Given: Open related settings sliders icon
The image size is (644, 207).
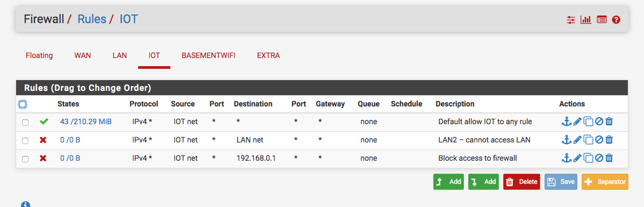Looking at the screenshot, I should [571, 20].
